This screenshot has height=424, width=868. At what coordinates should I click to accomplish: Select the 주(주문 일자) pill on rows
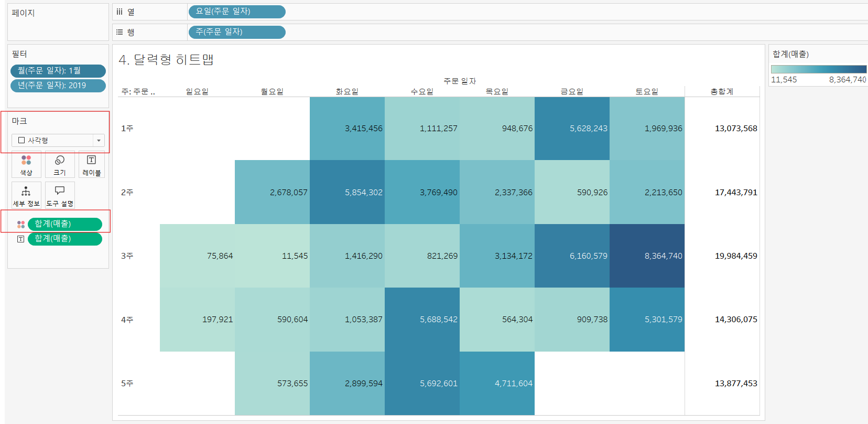click(237, 32)
